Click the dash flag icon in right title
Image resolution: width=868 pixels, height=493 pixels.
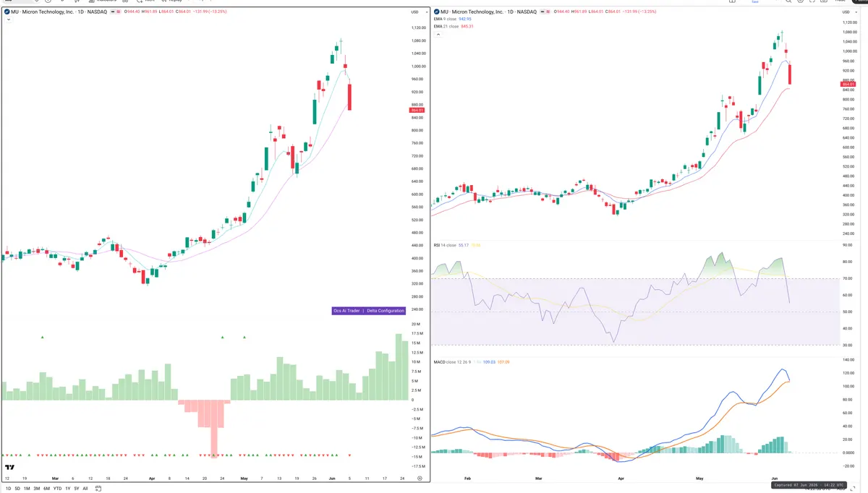pyautogui.click(x=542, y=12)
